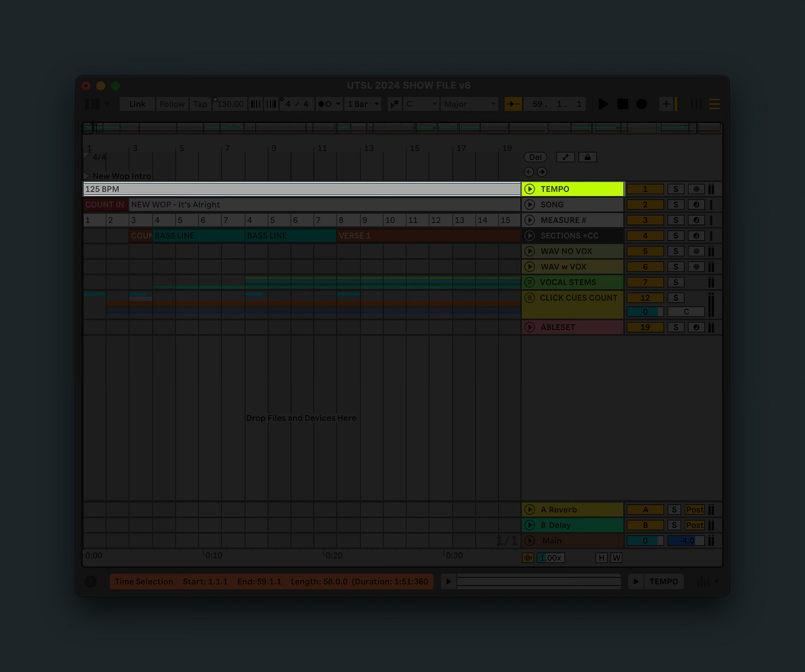Screen dimensions: 805x672
Task: Unfold the TEMPO track
Action: (530, 189)
